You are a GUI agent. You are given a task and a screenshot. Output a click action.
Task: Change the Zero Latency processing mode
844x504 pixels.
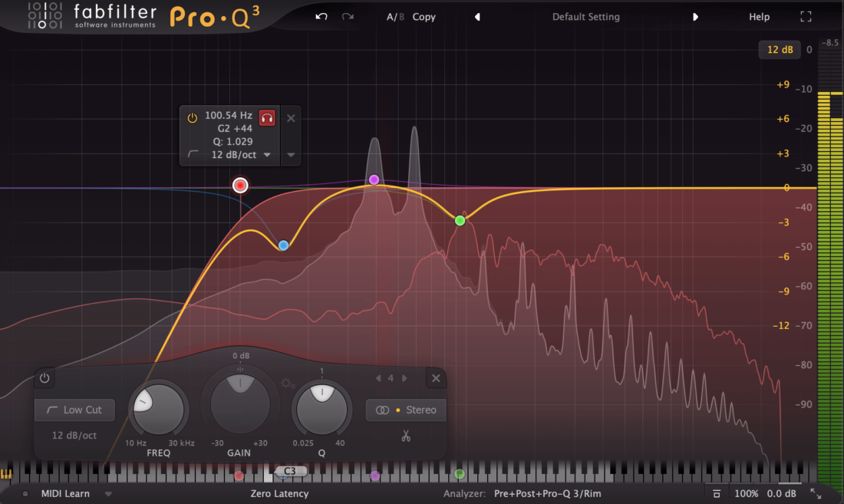[279, 493]
